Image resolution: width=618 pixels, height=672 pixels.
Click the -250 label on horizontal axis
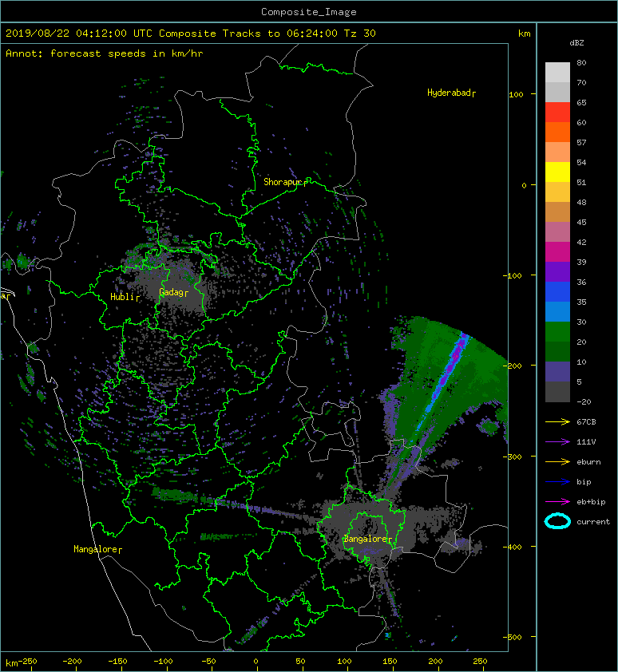coord(28,662)
